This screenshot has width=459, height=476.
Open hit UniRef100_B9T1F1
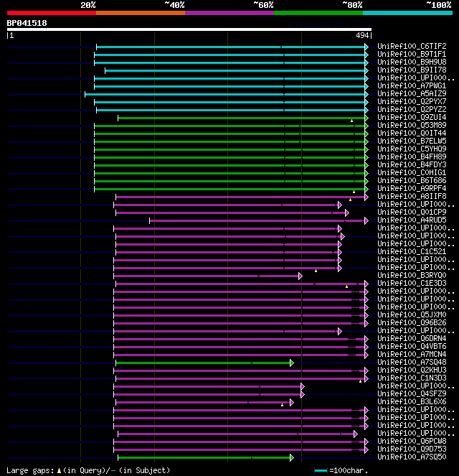click(412, 54)
